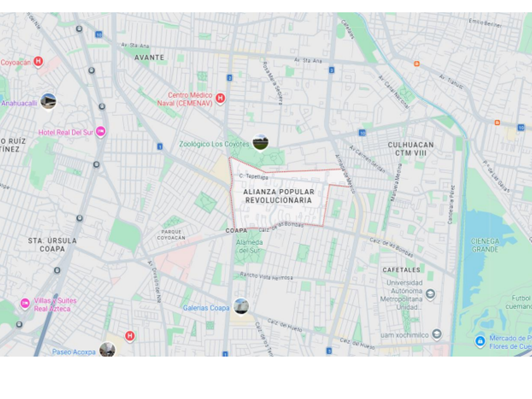The height and width of the screenshot is (399, 532).
Task: Click the AVANTE neighborhood label
Action: tap(149, 58)
